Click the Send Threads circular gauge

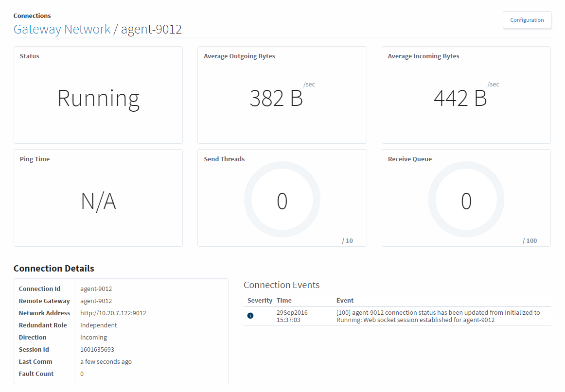[x=282, y=201]
